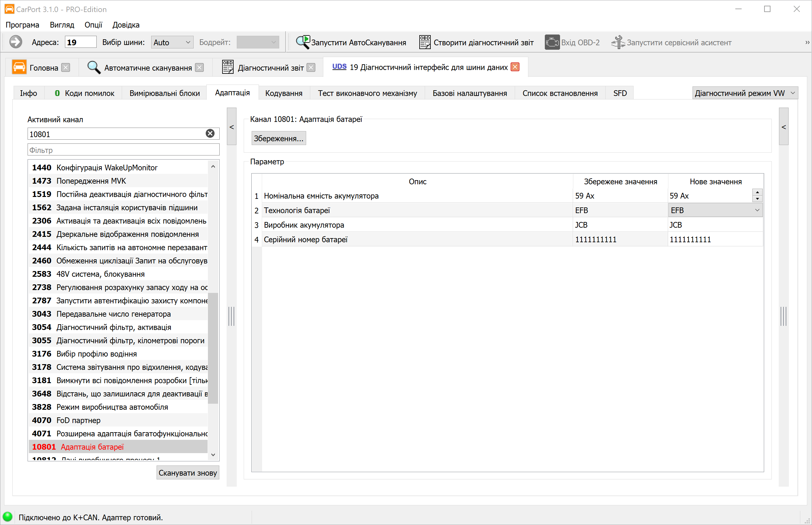Launch AutoScan via magnifier icon
This screenshot has width=812, height=525.
[x=302, y=42]
